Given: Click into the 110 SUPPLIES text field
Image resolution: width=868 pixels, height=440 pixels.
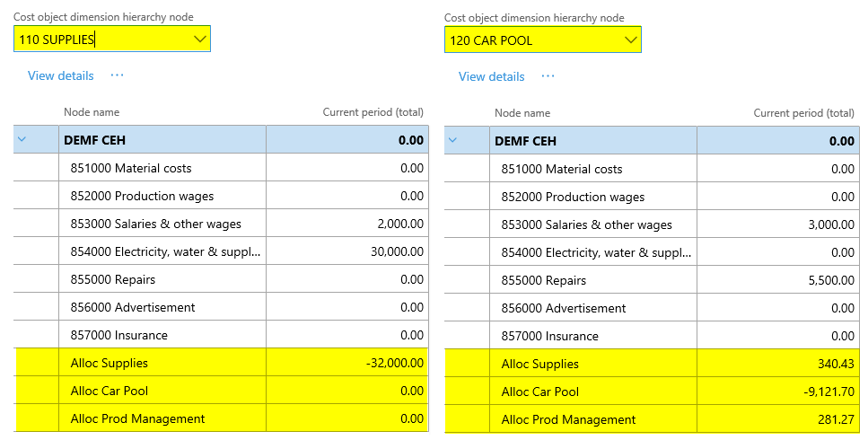Looking at the screenshot, I should (99, 39).
